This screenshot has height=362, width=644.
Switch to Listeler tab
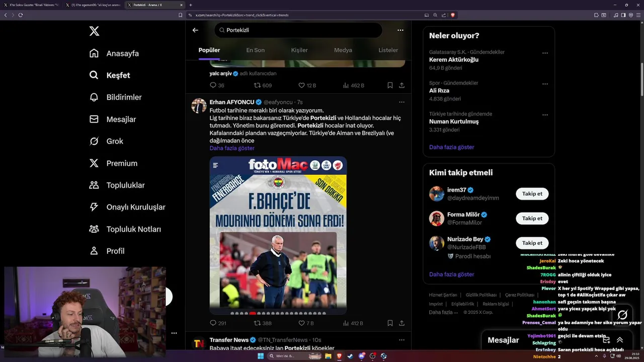tap(388, 50)
